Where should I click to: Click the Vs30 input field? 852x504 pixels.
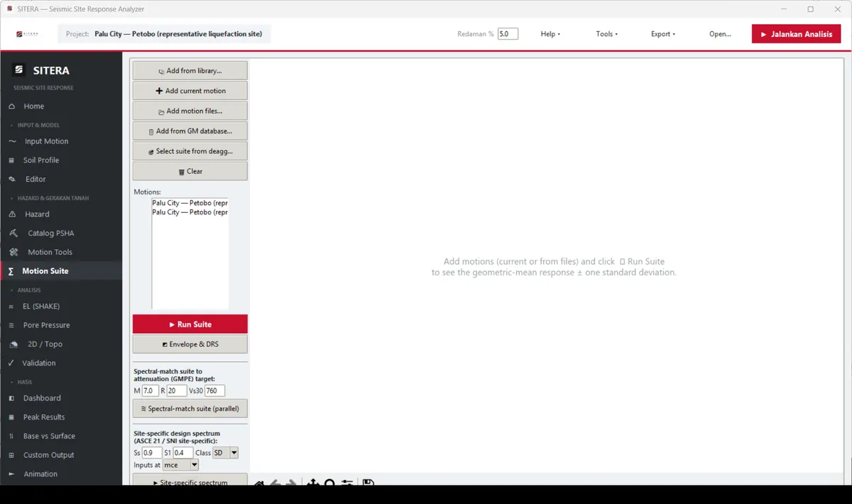click(214, 391)
